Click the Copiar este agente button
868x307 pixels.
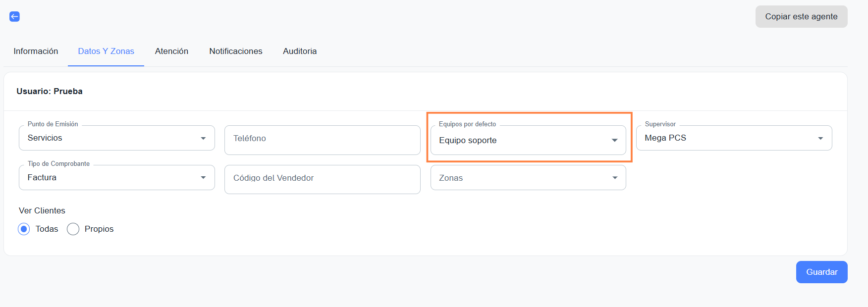tap(801, 17)
